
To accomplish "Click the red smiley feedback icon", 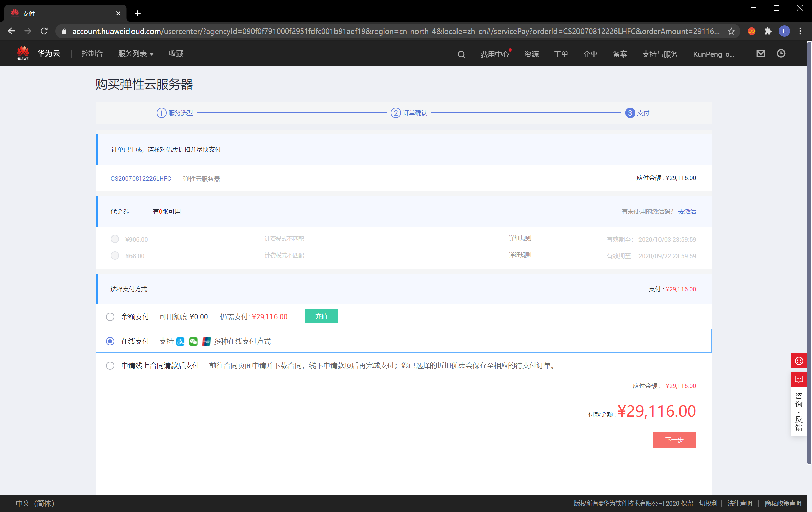I will (799, 361).
